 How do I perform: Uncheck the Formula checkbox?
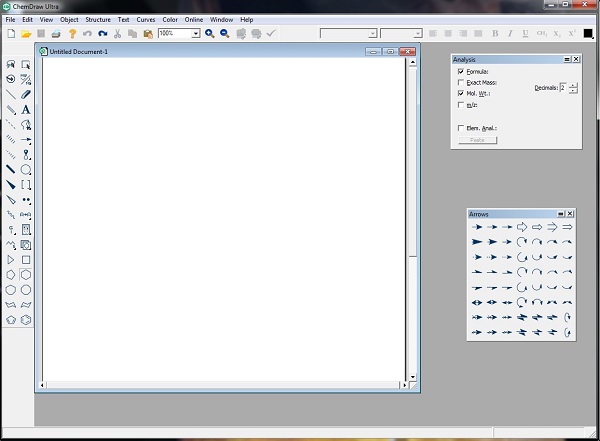click(460, 72)
